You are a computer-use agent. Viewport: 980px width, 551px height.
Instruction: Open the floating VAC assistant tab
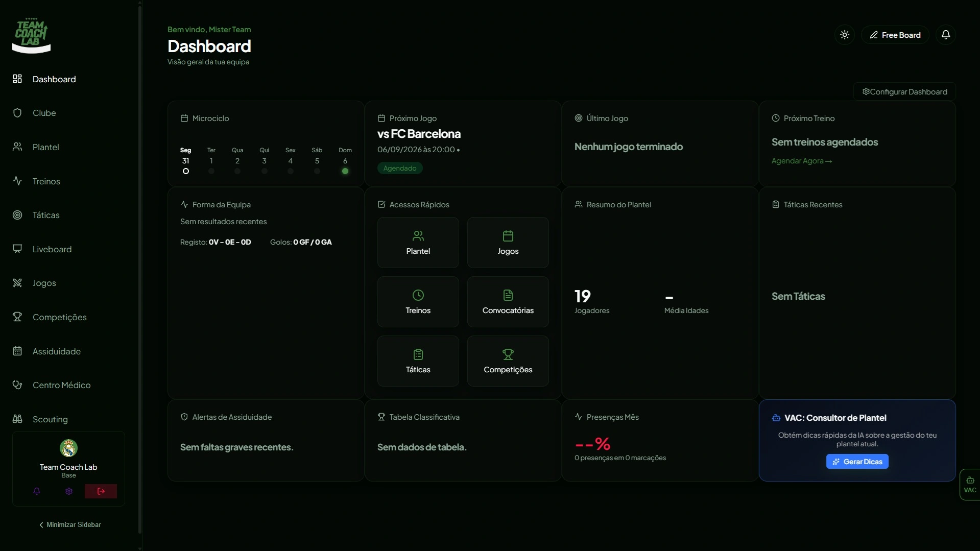pyautogui.click(x=970, y=485)
